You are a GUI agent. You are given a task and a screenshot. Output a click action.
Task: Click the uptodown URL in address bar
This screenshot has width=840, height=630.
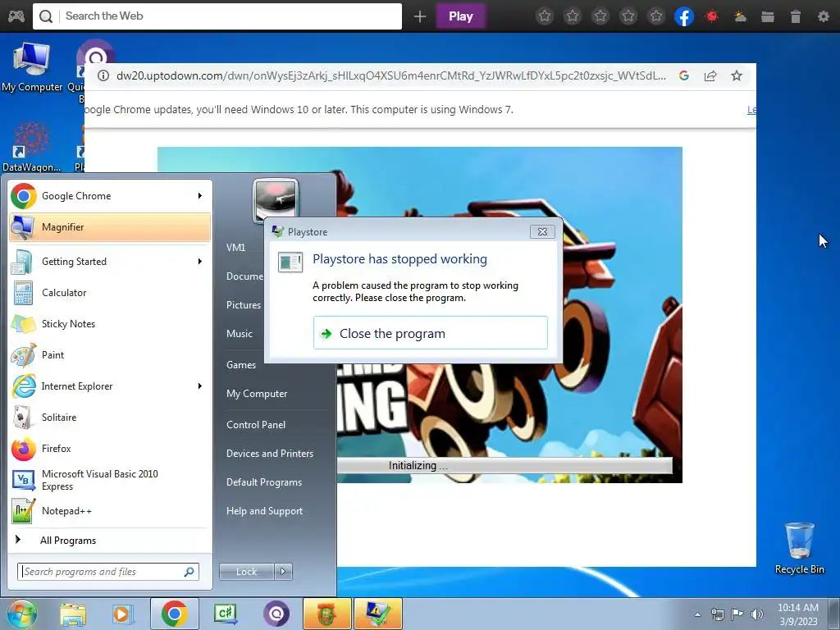pyautogui.click(x=391, y=76)
